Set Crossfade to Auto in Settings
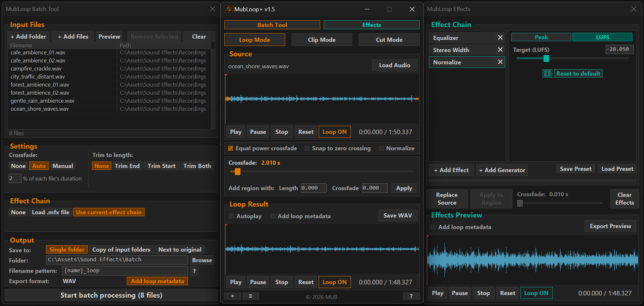Screen dimensions: 644x306 pyautogui.click(x=39, y=166)
